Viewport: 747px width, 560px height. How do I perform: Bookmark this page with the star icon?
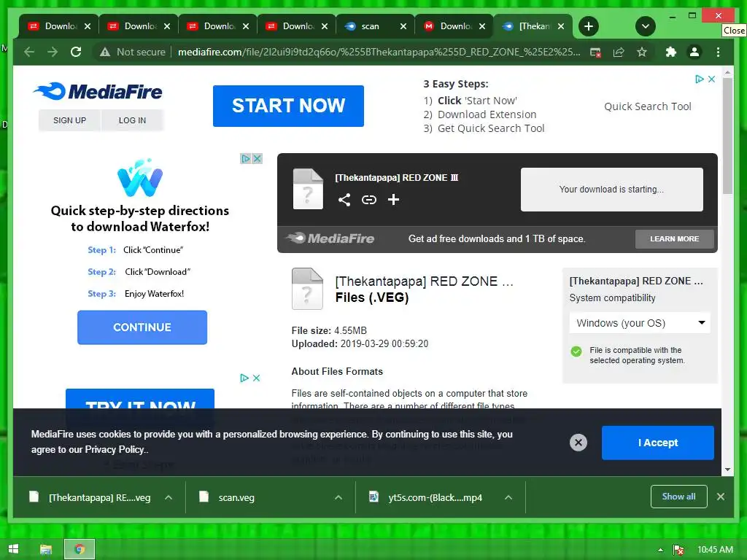642,52
